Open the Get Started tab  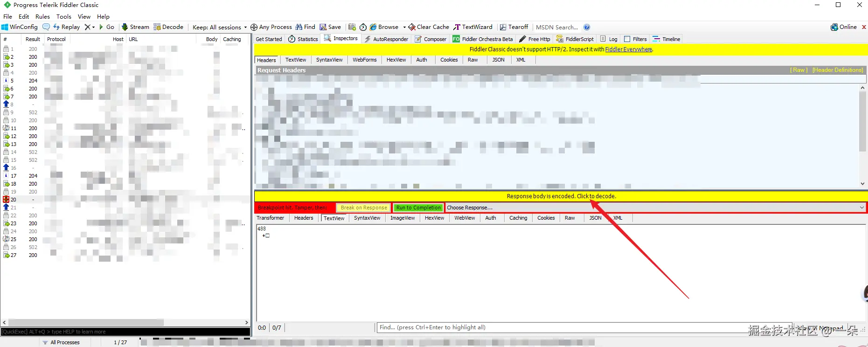pyautogui.click(x=269, y=39)
